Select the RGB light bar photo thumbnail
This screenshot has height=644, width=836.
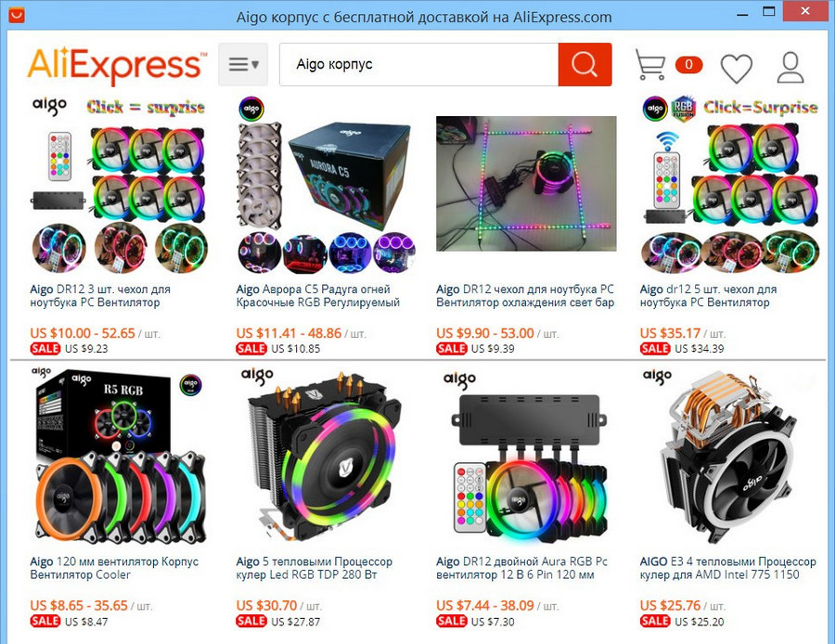pos(526,184)
